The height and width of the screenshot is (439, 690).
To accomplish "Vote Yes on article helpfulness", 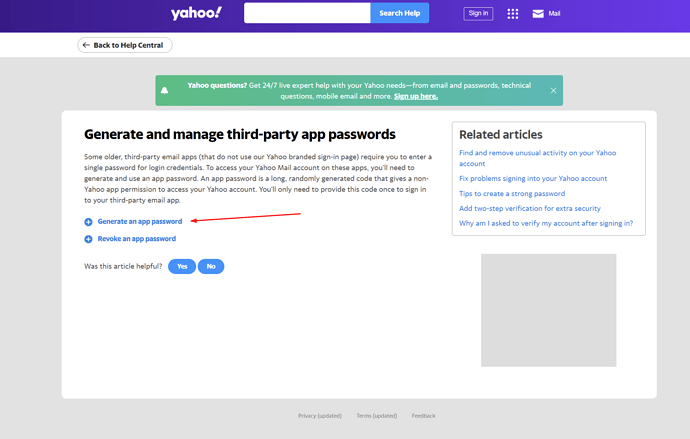I will point(182,266).
